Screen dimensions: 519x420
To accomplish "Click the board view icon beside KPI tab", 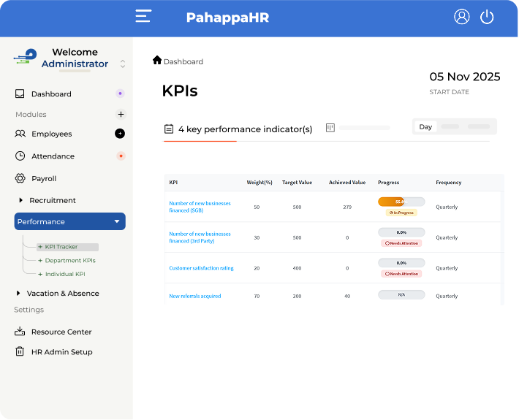I will 330,128.
